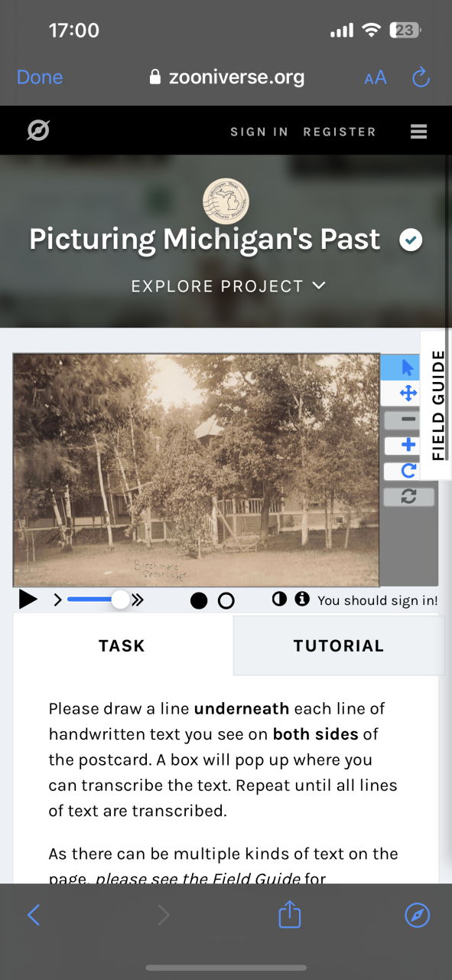Click the Register link
Image resolution: width=452 pixels, height=980 pixels.
click(340, 132)
